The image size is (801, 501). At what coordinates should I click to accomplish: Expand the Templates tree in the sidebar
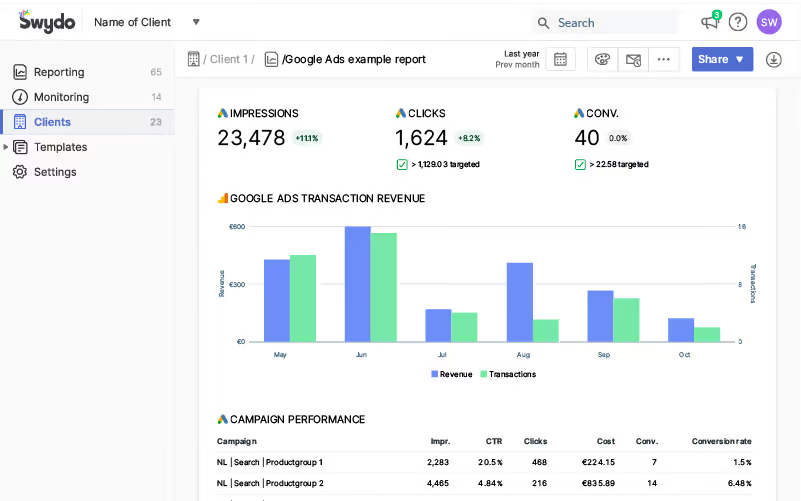click(x=6, y=147)
